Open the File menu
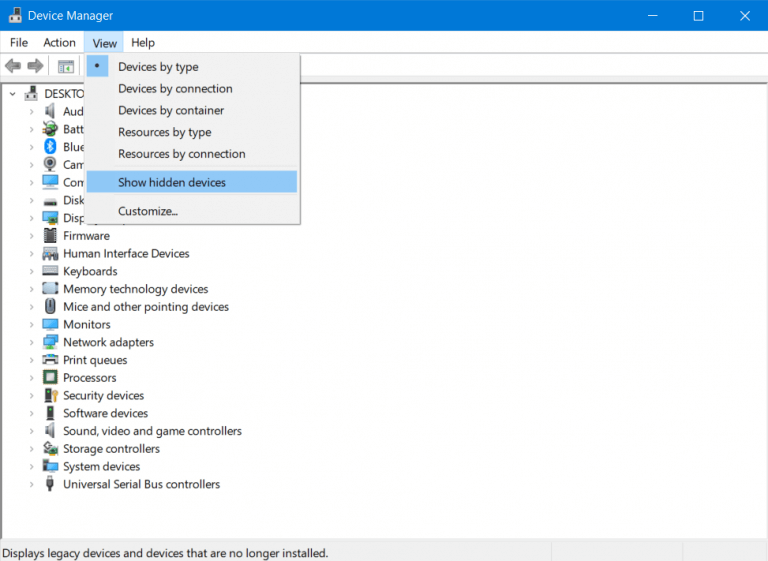 tap(19, 43)
